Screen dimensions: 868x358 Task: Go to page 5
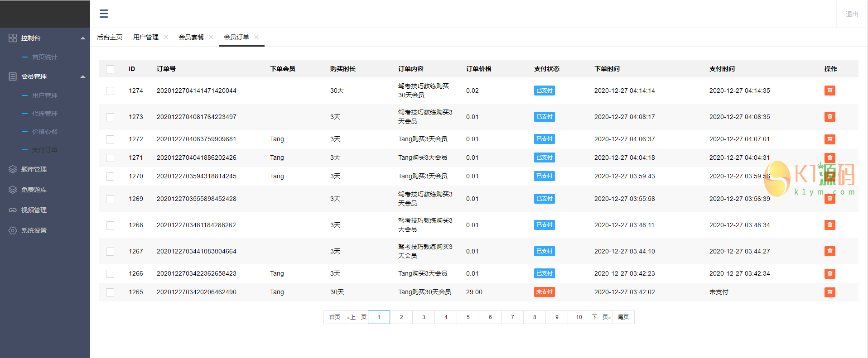click(468, 317)
